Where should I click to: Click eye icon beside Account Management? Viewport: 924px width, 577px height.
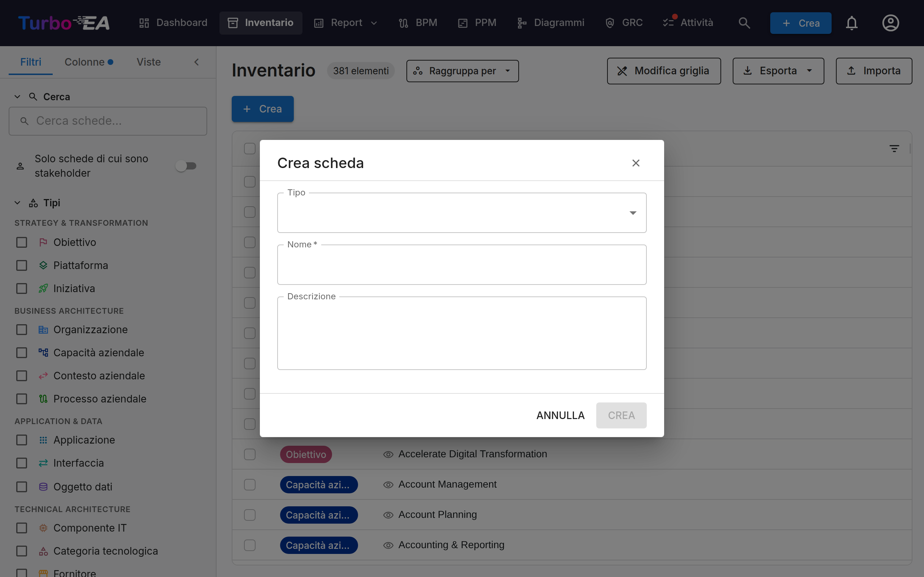(388, 485)
